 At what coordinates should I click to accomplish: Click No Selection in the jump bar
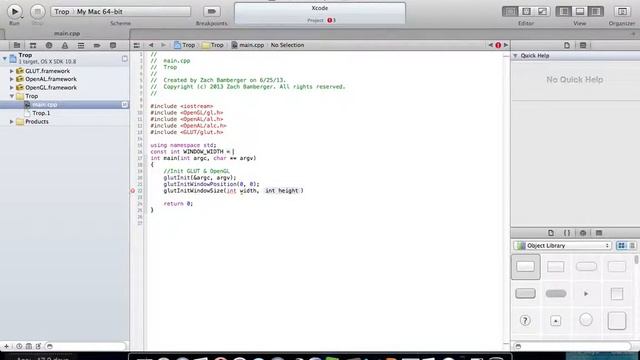(287, 45)
